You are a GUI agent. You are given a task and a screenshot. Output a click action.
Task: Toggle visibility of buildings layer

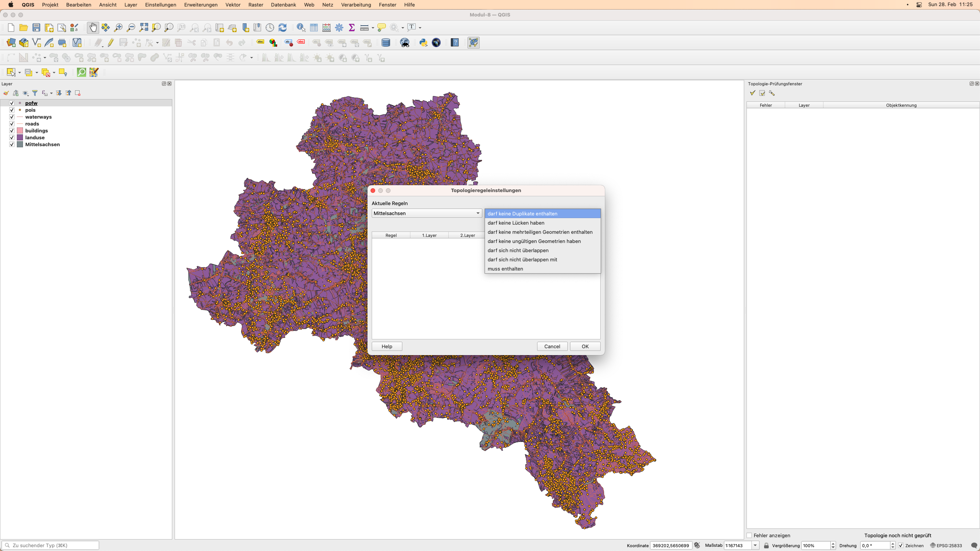(12, 130)
